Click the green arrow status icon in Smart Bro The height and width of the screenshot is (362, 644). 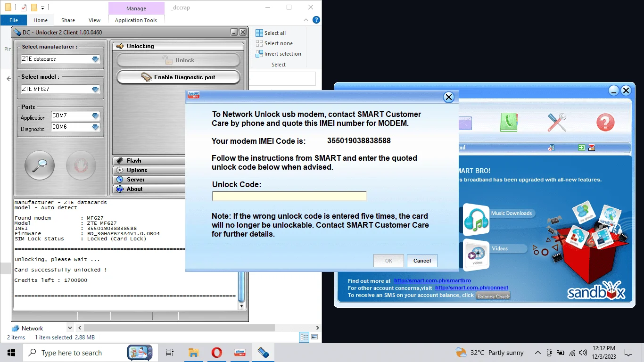582,148
